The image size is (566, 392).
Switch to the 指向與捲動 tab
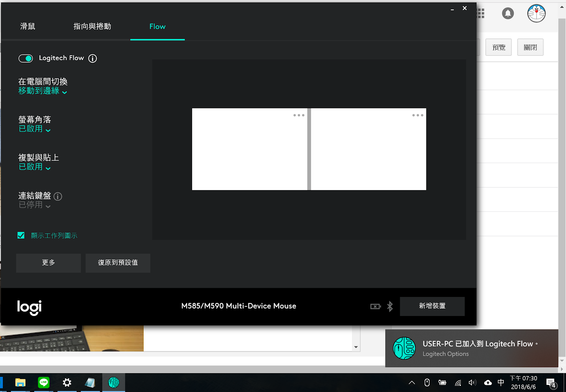tap(92, 27)
